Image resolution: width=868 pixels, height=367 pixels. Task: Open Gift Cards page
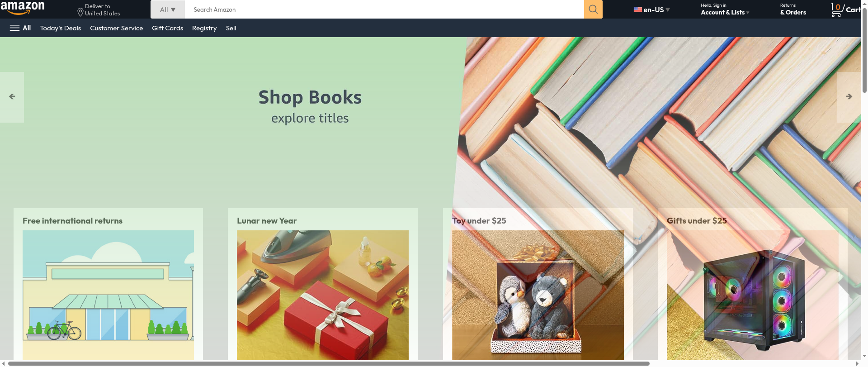167,28
